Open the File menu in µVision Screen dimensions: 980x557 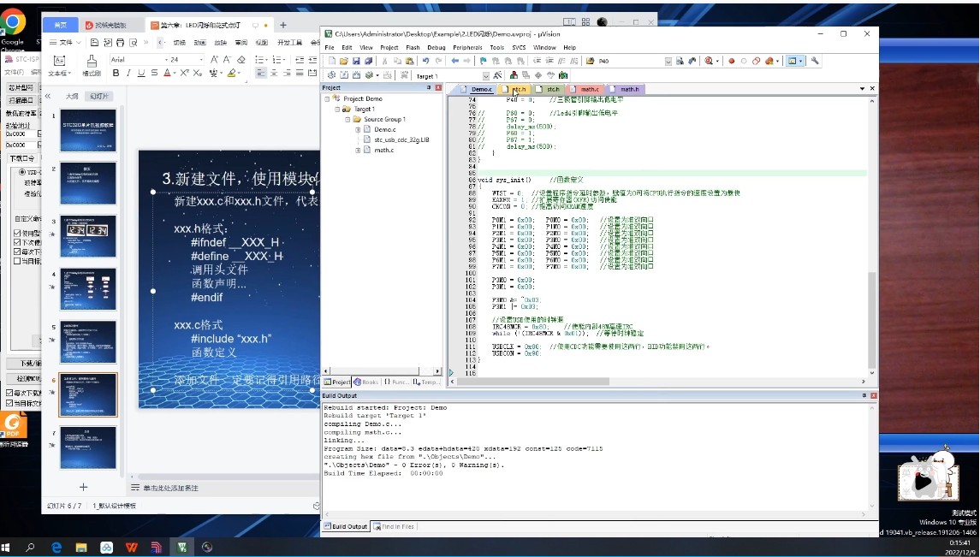point(330,47)
